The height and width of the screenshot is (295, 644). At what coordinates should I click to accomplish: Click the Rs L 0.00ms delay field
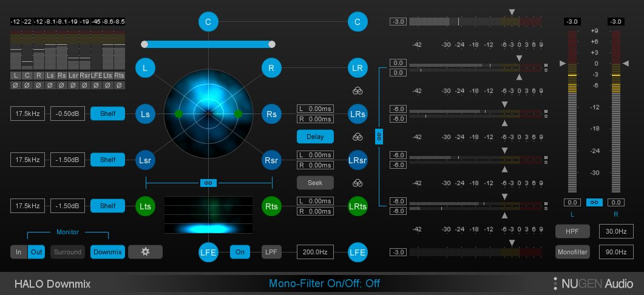tap(315, 109)
